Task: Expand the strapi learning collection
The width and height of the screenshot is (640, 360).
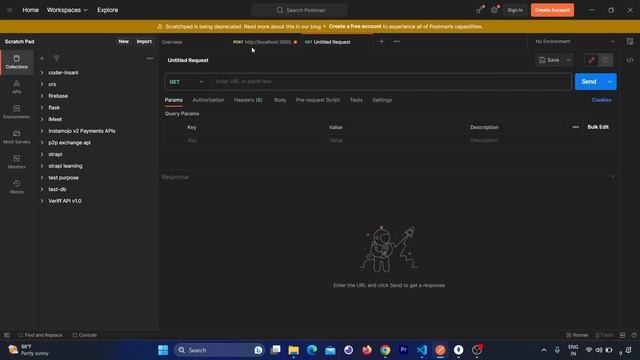Action: [42, 166]
